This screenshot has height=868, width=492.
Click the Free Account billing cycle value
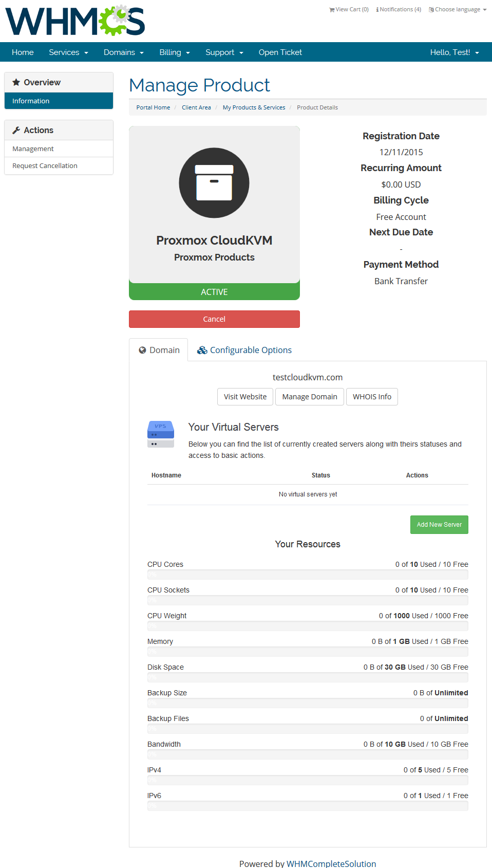click(401, 217)
